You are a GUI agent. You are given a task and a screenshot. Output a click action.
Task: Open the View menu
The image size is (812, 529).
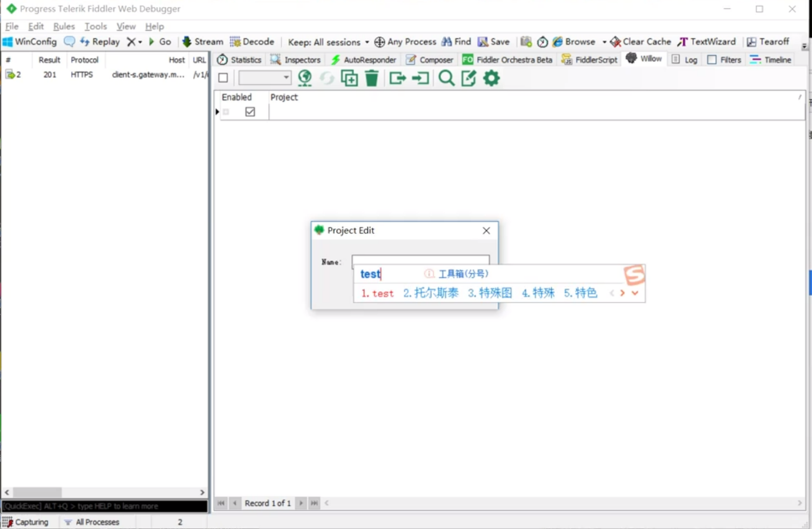click(x=126, y=26)
